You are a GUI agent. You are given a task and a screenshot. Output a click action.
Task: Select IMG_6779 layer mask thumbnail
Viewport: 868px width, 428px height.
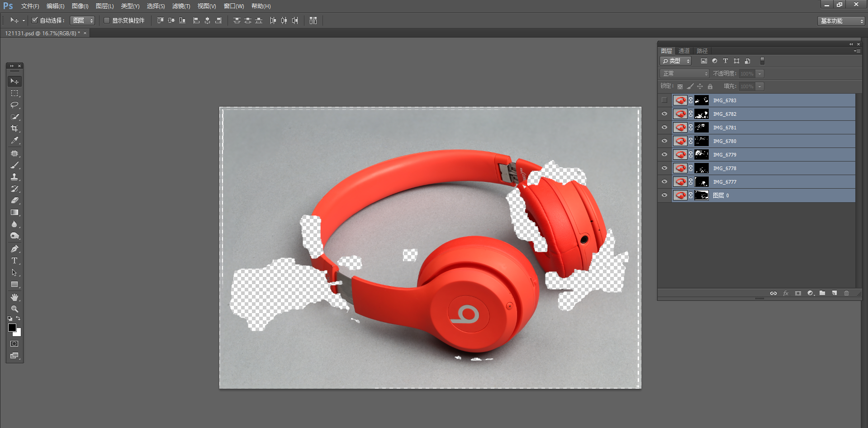702,155
